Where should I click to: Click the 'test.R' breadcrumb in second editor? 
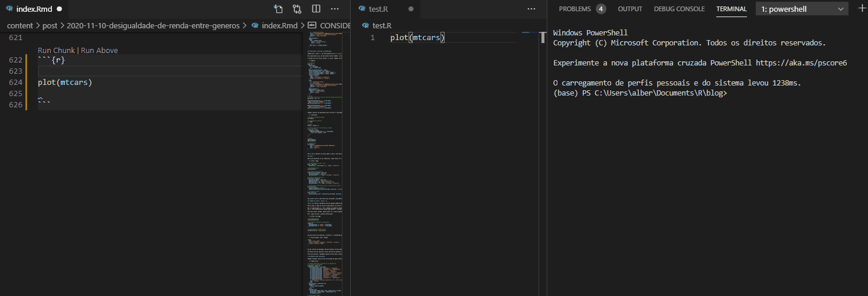pyautogui.click(x=381, y=26)
